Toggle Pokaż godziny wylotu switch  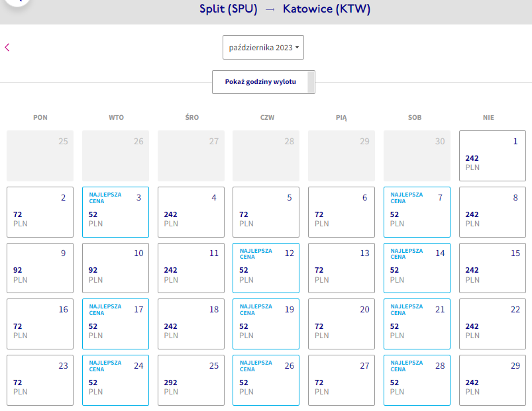264,82
